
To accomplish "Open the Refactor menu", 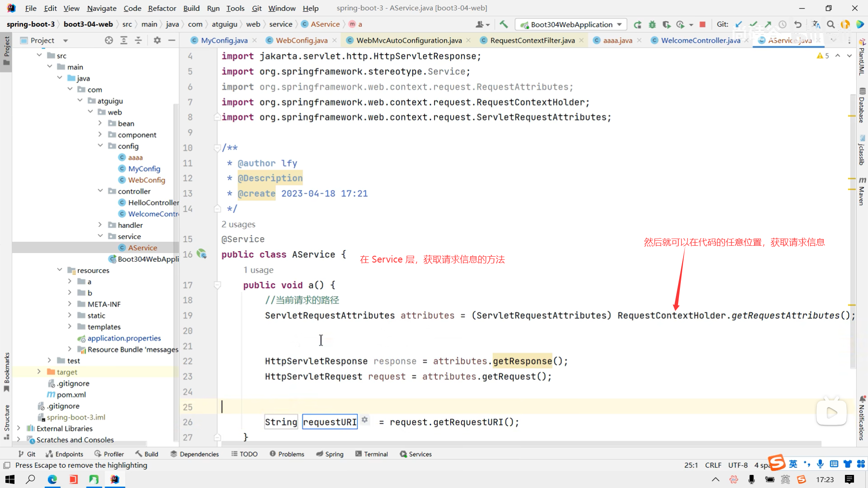I will pyautogui.click(x=162, y=8).
